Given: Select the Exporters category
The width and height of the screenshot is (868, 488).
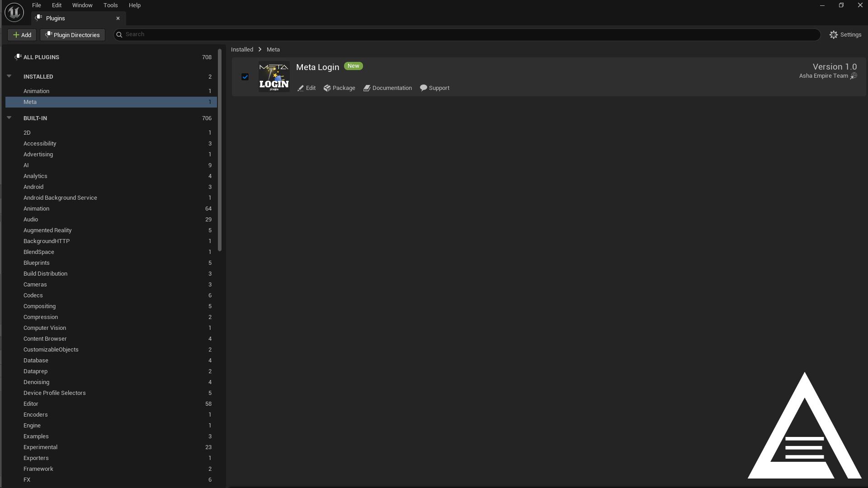Looking at the screenshot, I should [x=111, y=458].
